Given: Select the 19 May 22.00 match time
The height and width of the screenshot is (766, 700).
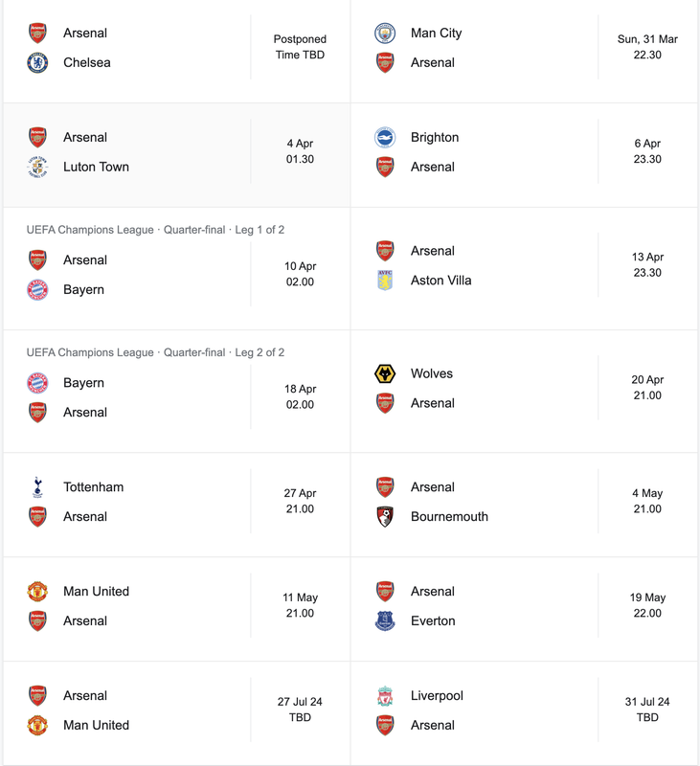Looking at the screenshot, I should point(647,605).
